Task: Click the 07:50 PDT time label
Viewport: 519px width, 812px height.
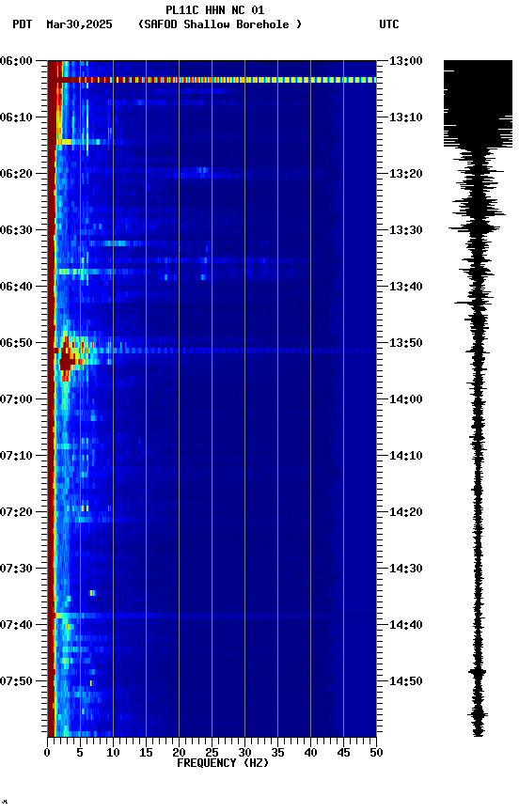Action: [16, 681]
